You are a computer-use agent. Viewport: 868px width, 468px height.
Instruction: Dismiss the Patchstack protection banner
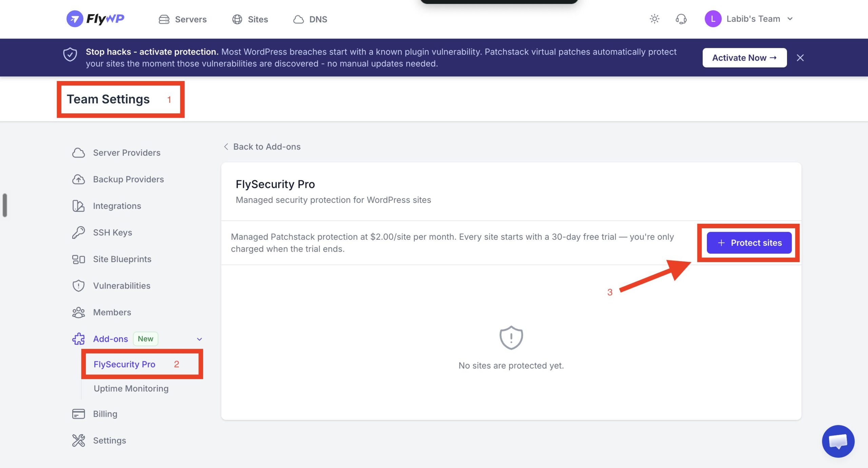click(x=800, y=58)
